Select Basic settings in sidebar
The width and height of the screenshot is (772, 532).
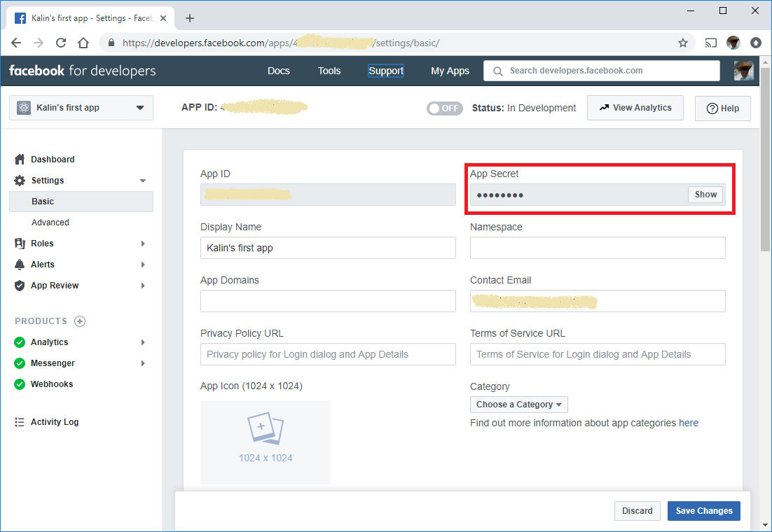pos(81,202)
